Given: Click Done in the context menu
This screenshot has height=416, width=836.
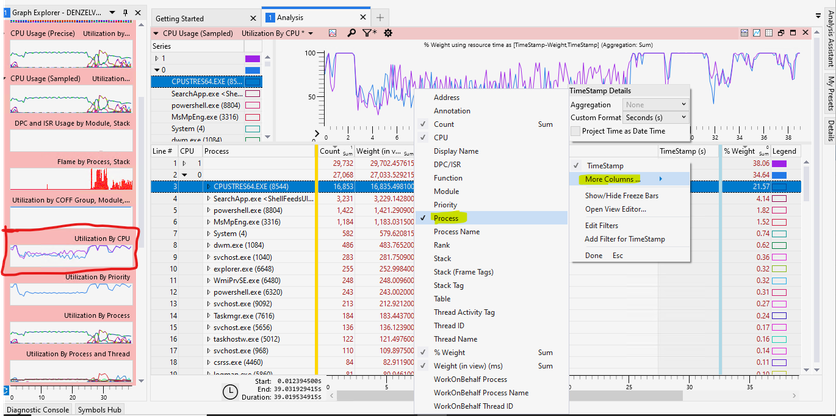Looking at the screenshot, I should [x=593, y=255].
